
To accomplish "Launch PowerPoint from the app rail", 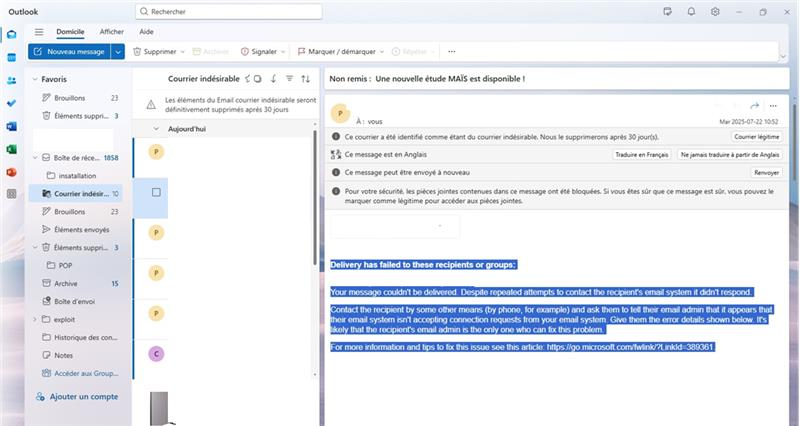I will click(11, 172).
